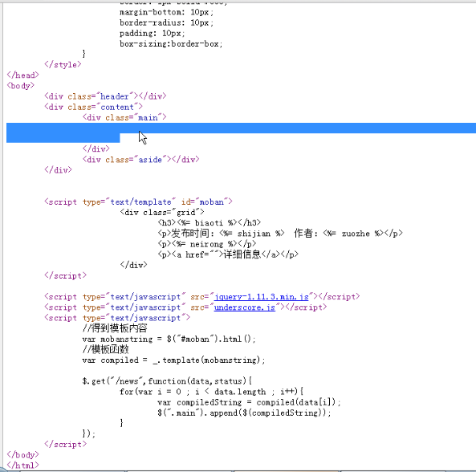Click the neirong paragraph template line
The image size is (476, 472).
pos(207,244)
